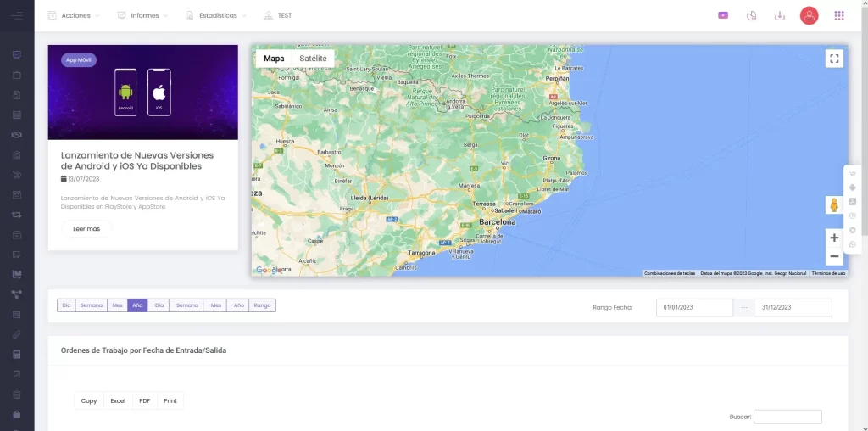Switch map to Satélite view
Viewport: 868px width, 431px height.
(313, 59)
